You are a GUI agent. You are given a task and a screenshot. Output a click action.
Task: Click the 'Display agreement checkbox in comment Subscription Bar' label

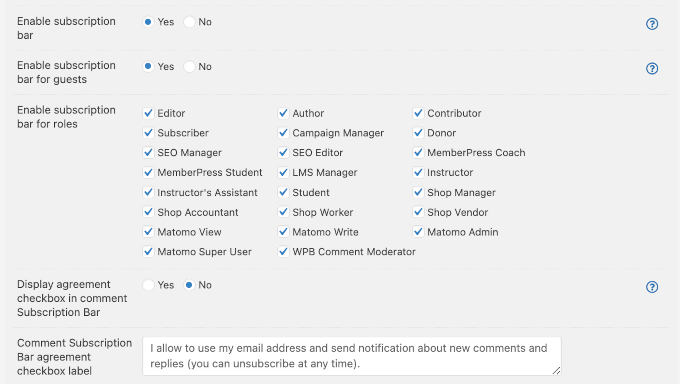(72, 299)
